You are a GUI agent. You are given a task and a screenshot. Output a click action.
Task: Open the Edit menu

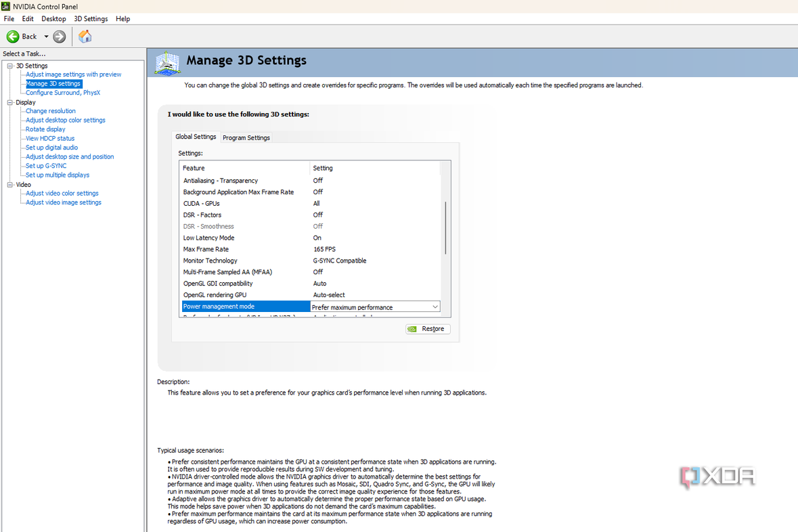[28, 19]
